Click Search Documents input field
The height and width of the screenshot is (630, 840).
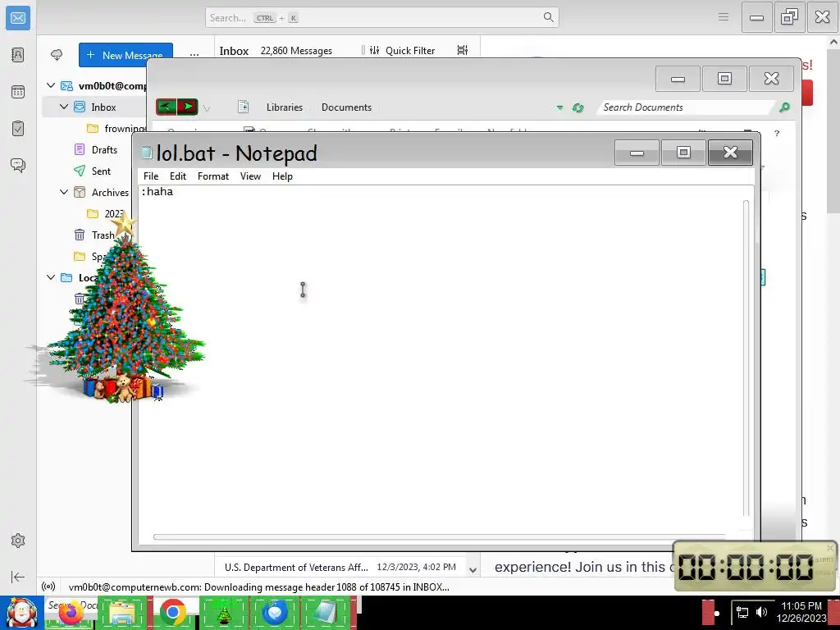coord(687,107)
